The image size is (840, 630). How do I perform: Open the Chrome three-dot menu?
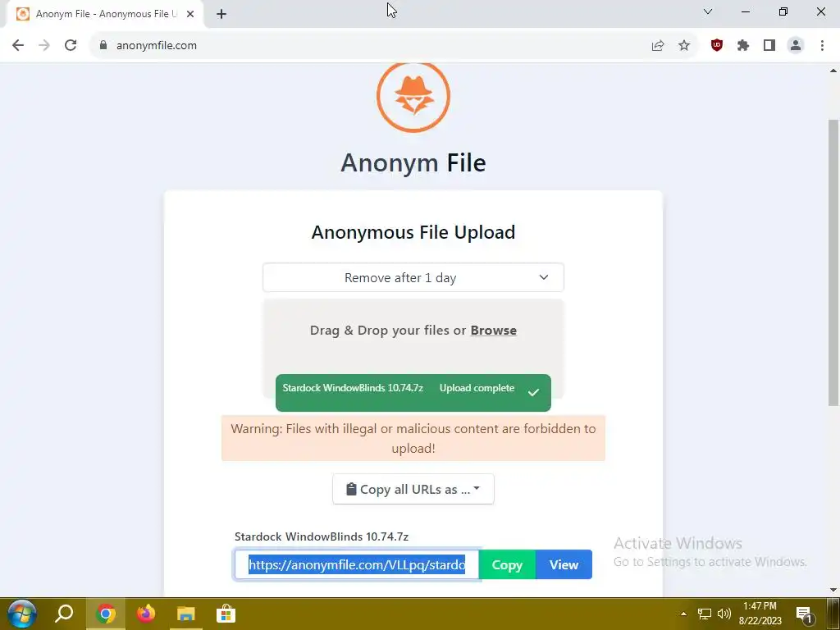click(822, 46)
